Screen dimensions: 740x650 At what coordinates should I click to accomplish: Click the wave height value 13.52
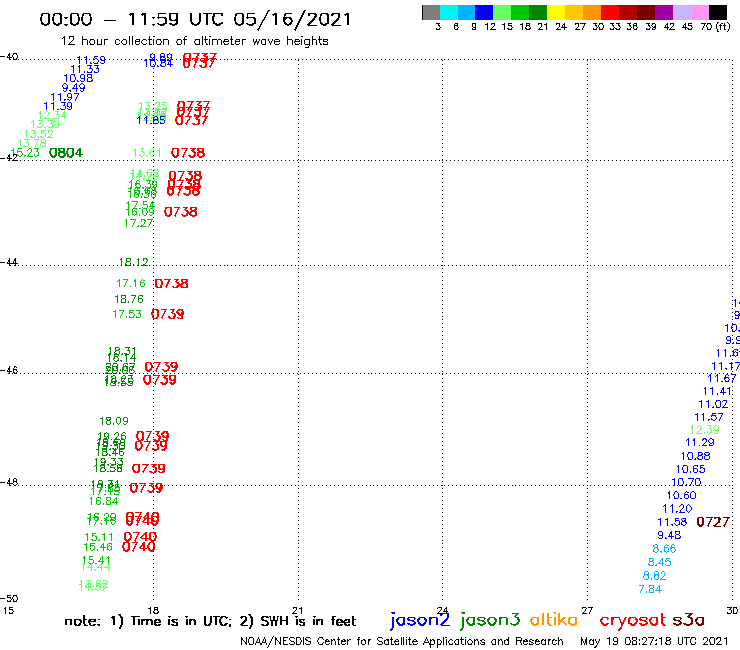(x=39, y=134)
